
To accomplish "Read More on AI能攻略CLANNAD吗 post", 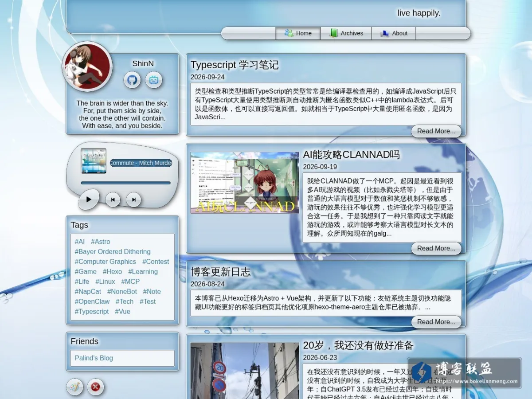I will pyautogui.click(x=436, y=248).
